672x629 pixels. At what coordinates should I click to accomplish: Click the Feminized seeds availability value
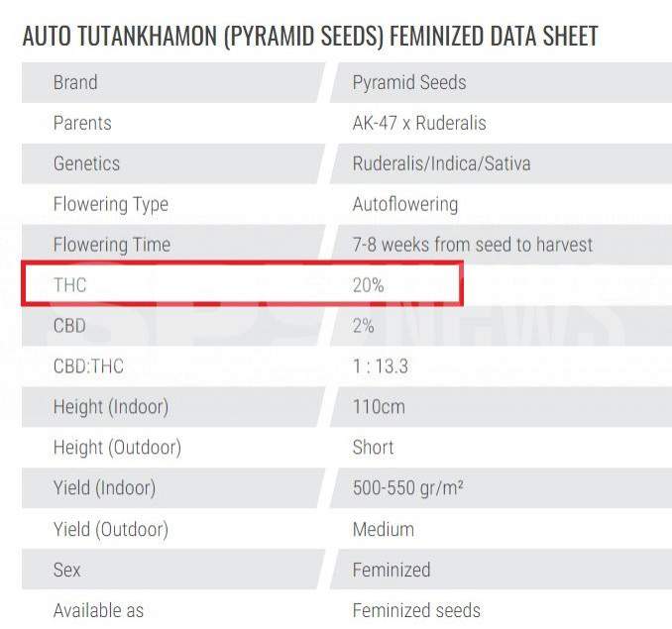pyautogui.click(x=416, y=610)
